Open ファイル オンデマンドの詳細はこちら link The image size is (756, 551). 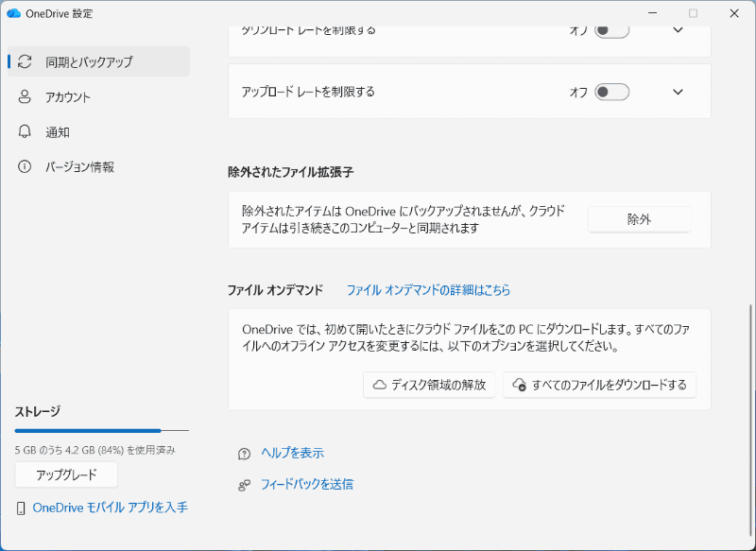pyautogui.click(x=428, y=290)
